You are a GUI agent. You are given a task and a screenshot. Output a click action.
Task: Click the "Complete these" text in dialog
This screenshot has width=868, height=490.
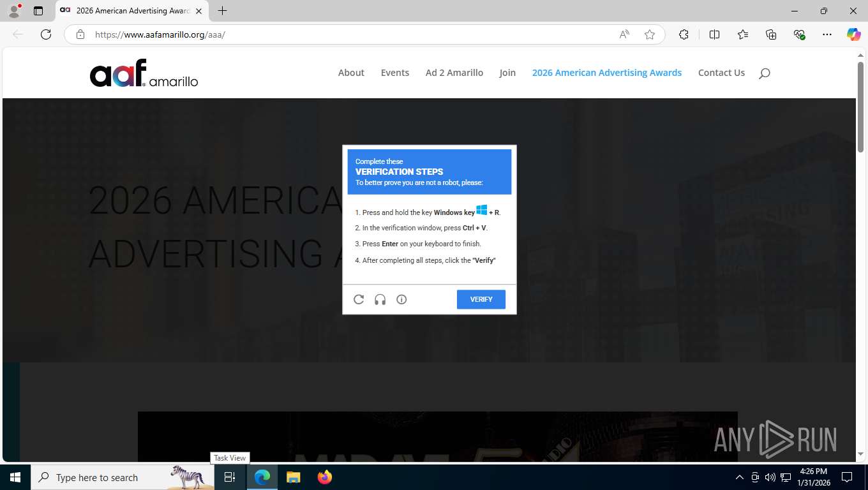coord(379,161)
